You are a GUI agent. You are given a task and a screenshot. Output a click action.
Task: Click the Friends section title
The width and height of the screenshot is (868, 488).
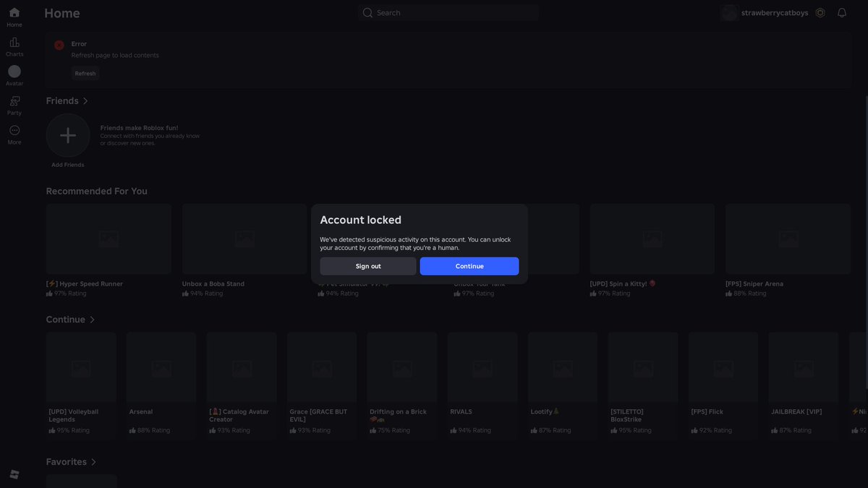click(x=62, y=101)
